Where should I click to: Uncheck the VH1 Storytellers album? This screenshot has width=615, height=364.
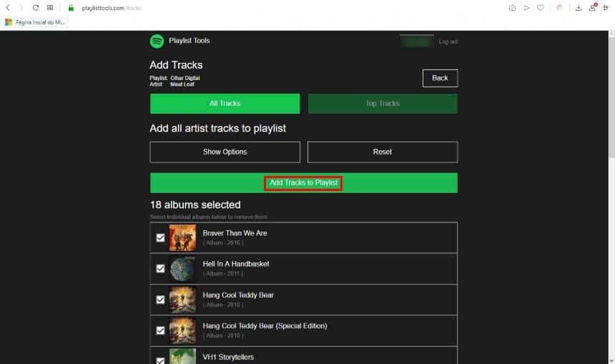point(160,360)
